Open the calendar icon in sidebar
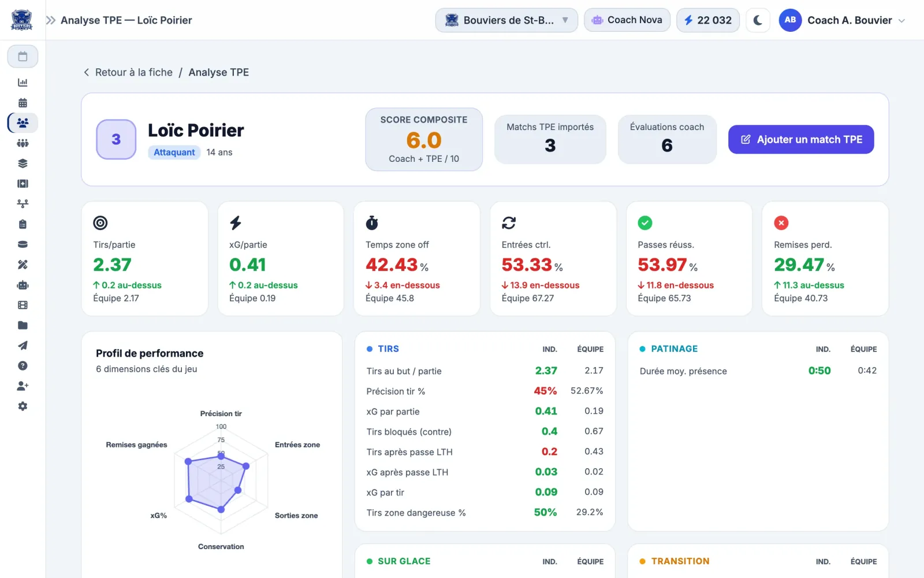Viewport: 924px width, 578px height. pos(23,103)
